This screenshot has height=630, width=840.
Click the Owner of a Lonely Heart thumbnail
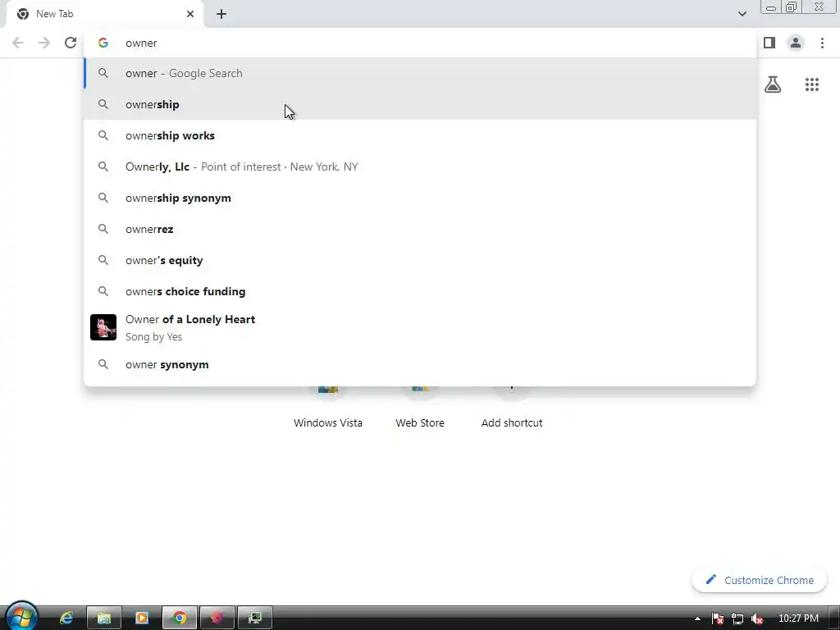click(x=103, y=327)
